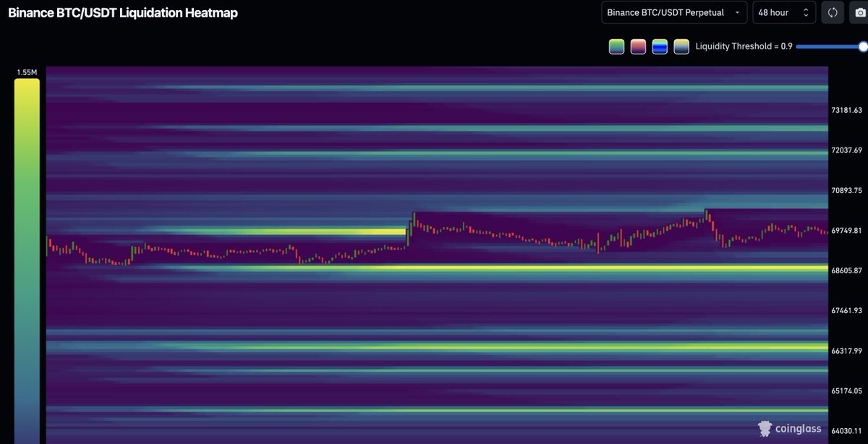Click the 68605.87 price axis label
The height and width of the screenshot is (444, 868).
point(847,270)
